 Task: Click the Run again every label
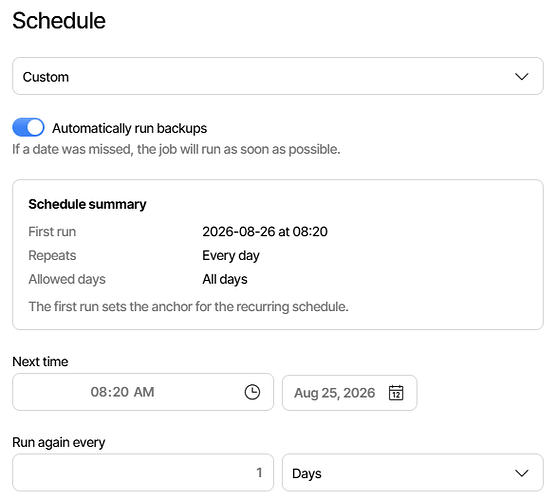pos(59,443)
